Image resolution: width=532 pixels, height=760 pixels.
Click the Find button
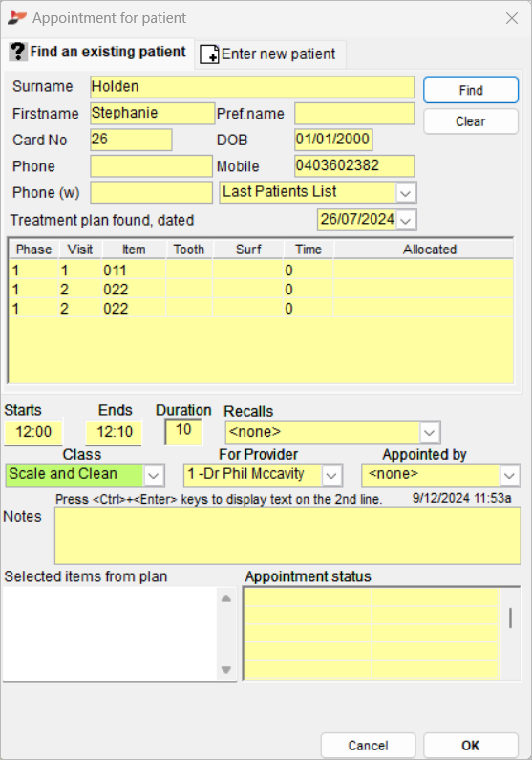(x=471, y=90)
